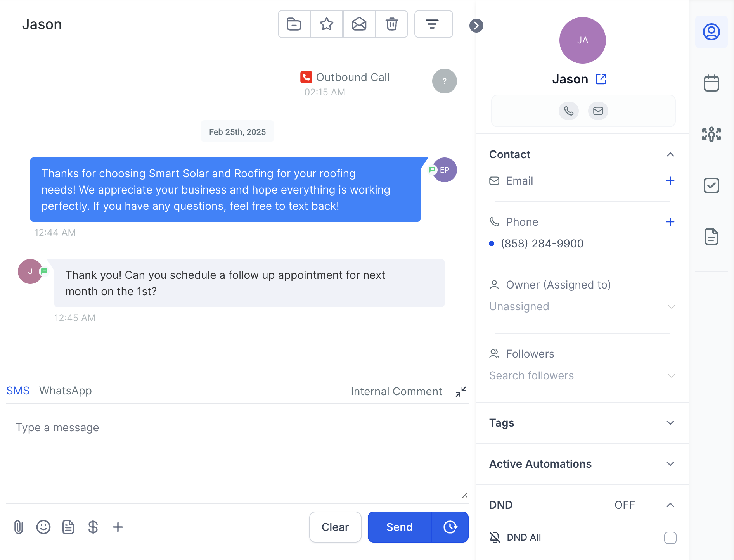Open Jason's contact in new tab
This screenshot has height=560, width=734.
(x=601, y=79)
